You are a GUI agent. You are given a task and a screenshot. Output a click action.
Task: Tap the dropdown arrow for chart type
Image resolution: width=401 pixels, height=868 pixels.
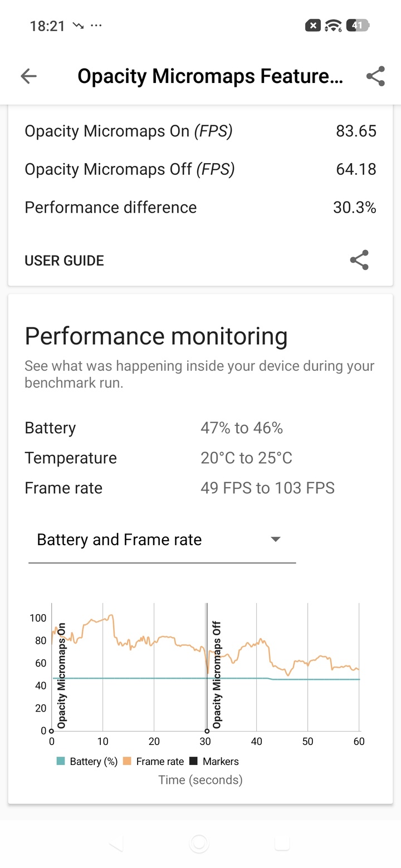[275, 540]
